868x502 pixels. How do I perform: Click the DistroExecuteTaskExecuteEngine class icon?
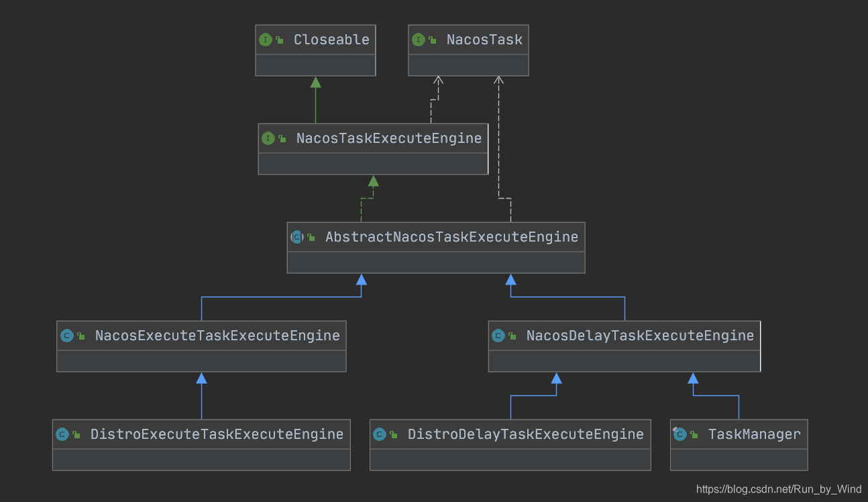(x=62, y=434)
